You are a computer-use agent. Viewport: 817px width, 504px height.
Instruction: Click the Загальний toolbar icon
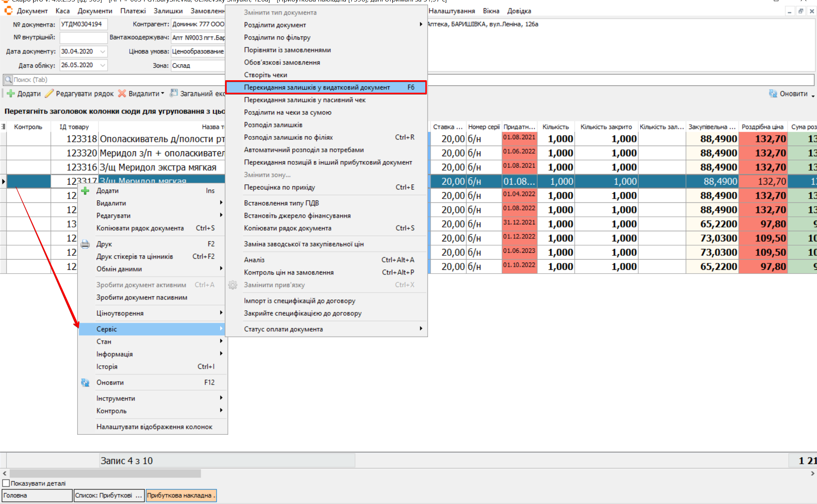click(x=174, y=93)
